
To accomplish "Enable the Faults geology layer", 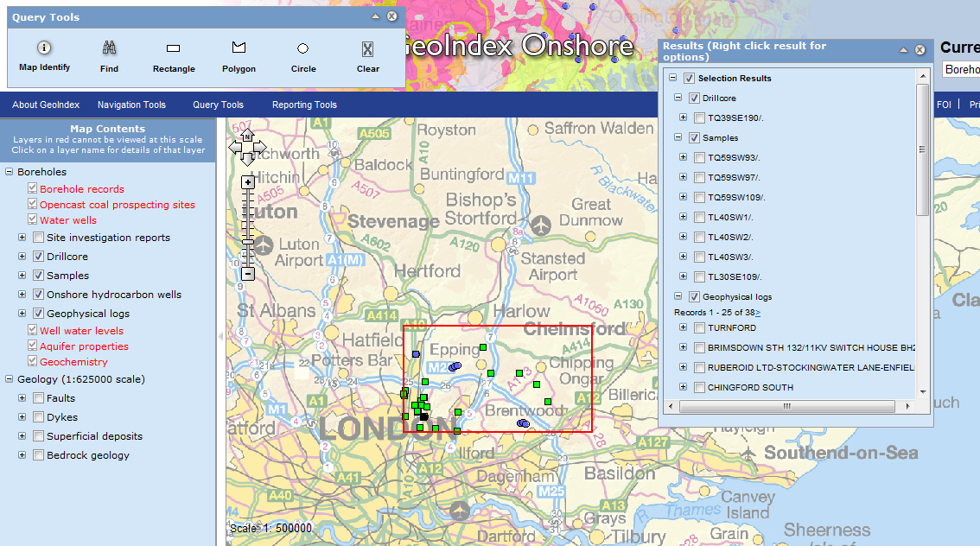I will click(38, 398).
